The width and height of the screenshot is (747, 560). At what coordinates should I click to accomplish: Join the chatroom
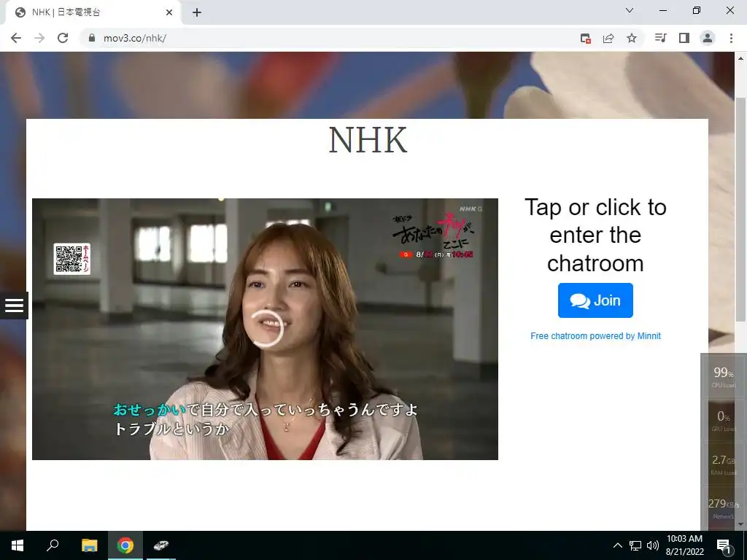tap(595, 300)
